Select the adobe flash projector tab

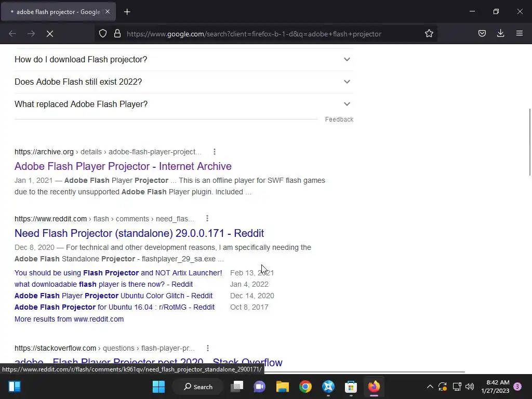(x=58, y=12)
